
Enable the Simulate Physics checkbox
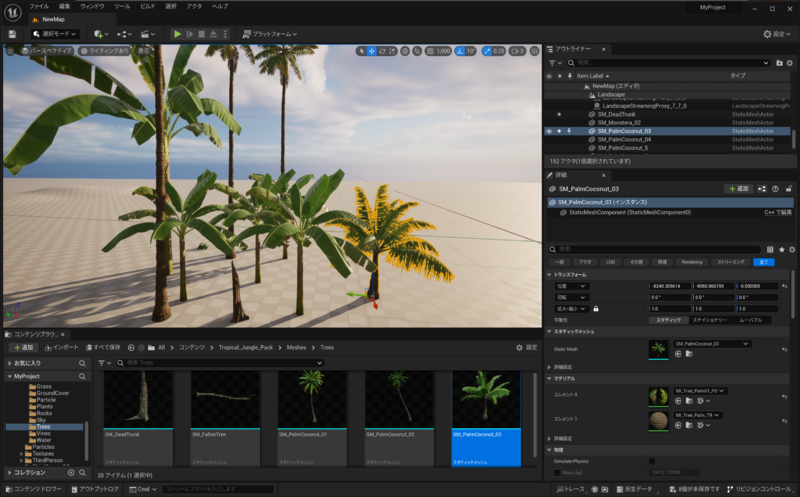(653, 461)
